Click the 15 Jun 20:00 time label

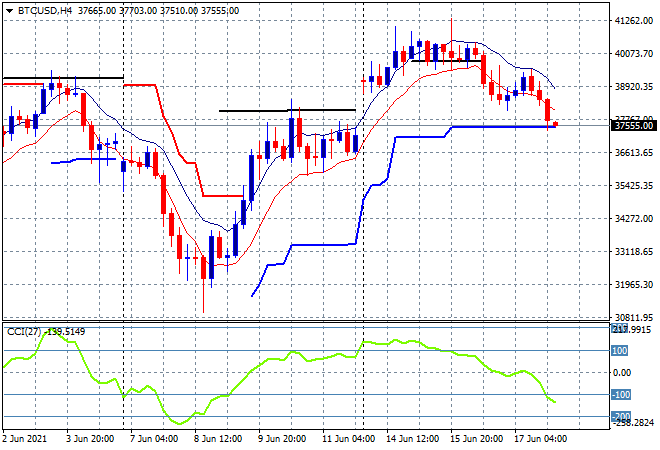[476, 439]
